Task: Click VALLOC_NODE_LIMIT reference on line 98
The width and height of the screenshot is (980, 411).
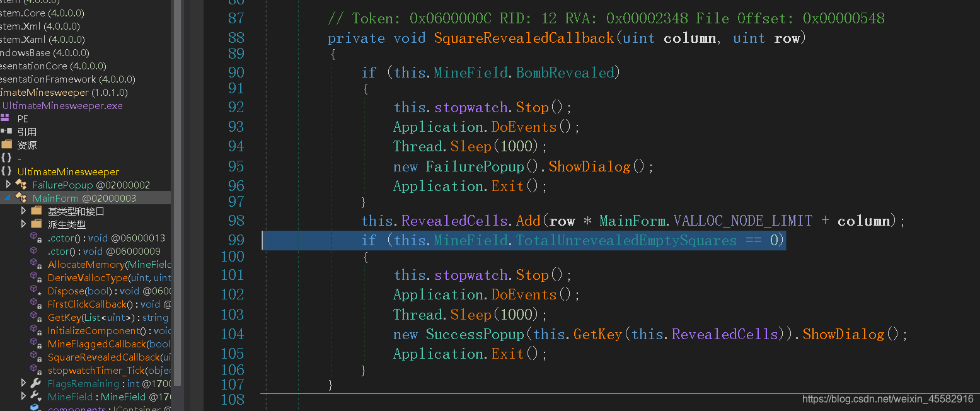Action: coord(743,221)
